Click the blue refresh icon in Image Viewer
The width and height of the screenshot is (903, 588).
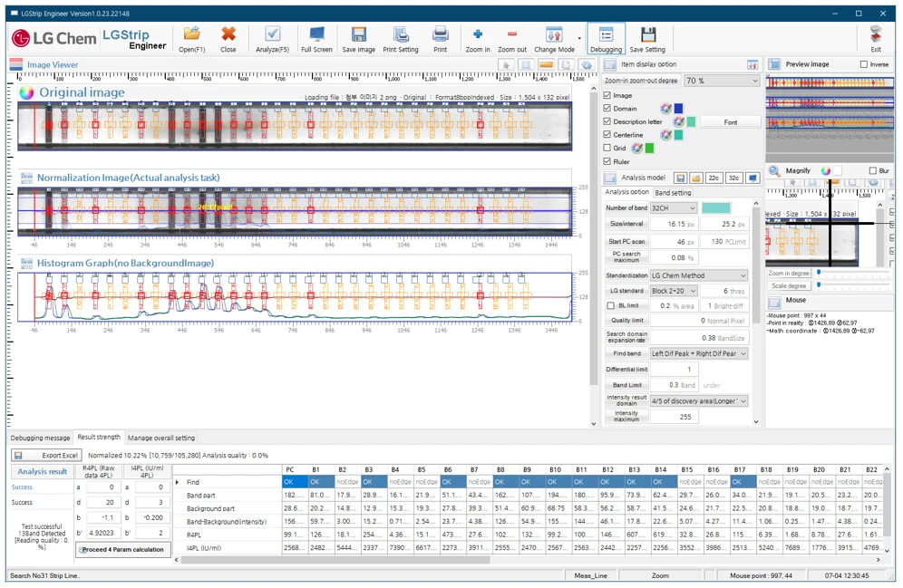[x=587, y=65]
